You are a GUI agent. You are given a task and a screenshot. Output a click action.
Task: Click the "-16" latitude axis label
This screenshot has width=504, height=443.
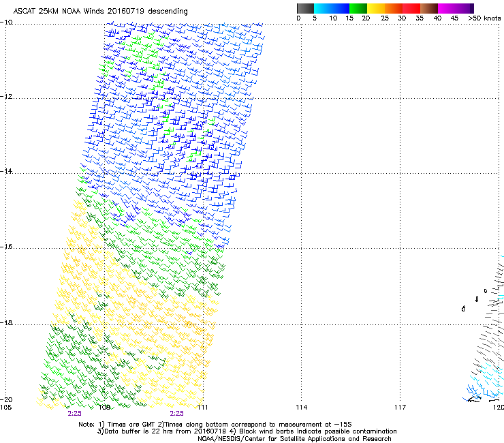click(x=6, y=247)
